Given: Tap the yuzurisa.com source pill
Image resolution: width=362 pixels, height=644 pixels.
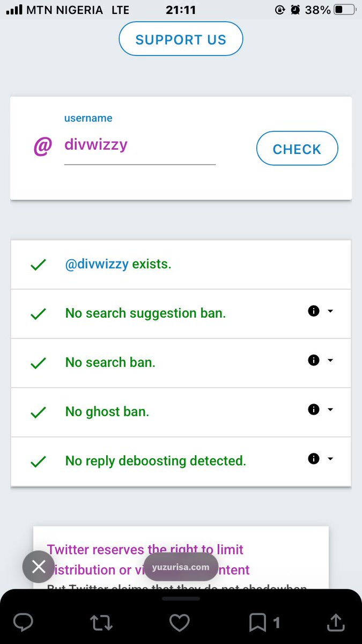Looking at the screenshot, I should tap(181, 567).
